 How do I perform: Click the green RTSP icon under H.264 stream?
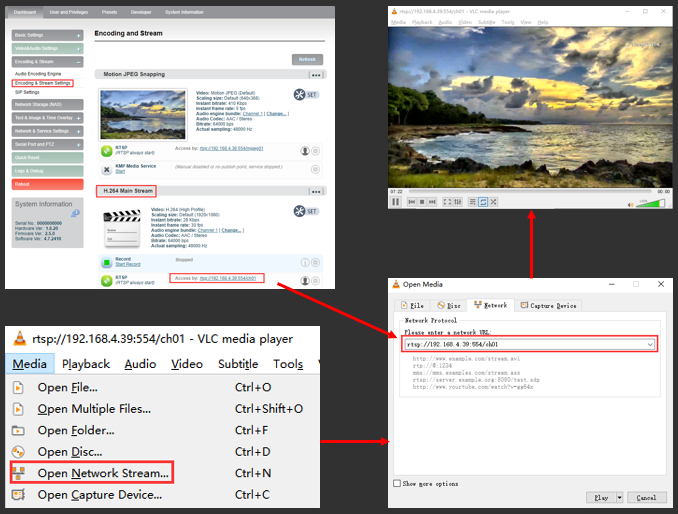click(x=107, y=281)
